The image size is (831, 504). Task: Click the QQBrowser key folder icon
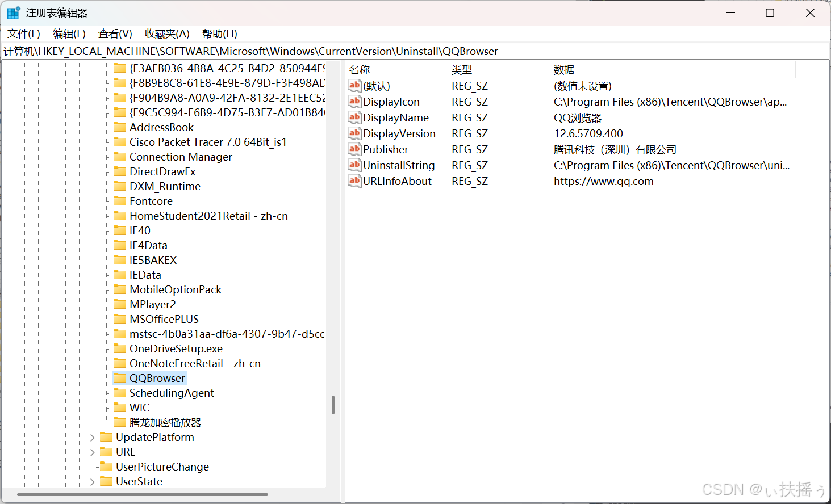pyautogui.click(x=120, y=378)
